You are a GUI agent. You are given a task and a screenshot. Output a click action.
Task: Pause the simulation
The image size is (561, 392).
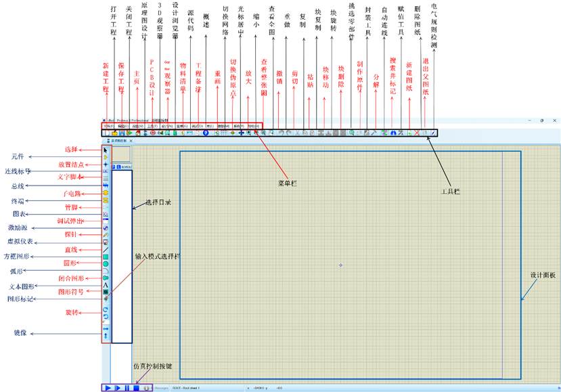click(x=127, y=388)
